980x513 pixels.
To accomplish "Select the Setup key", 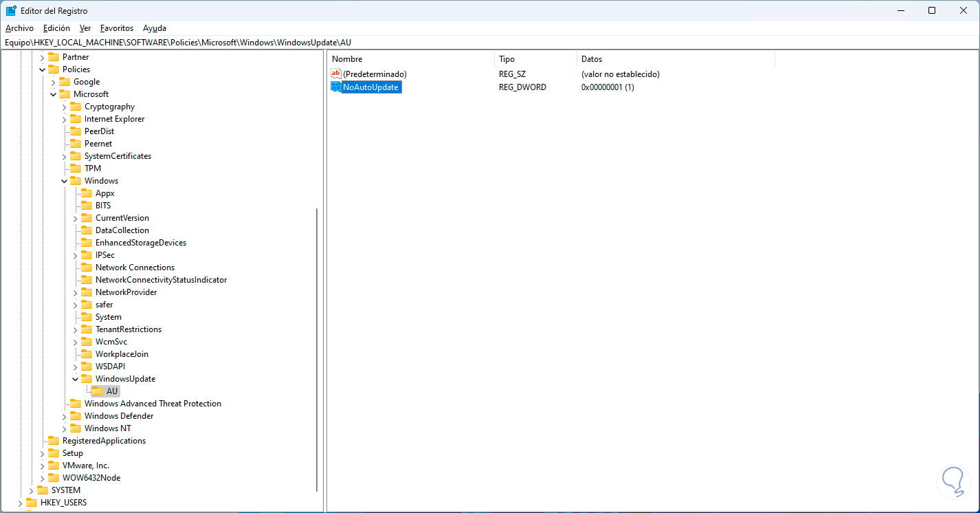I will tap(73, 453).
